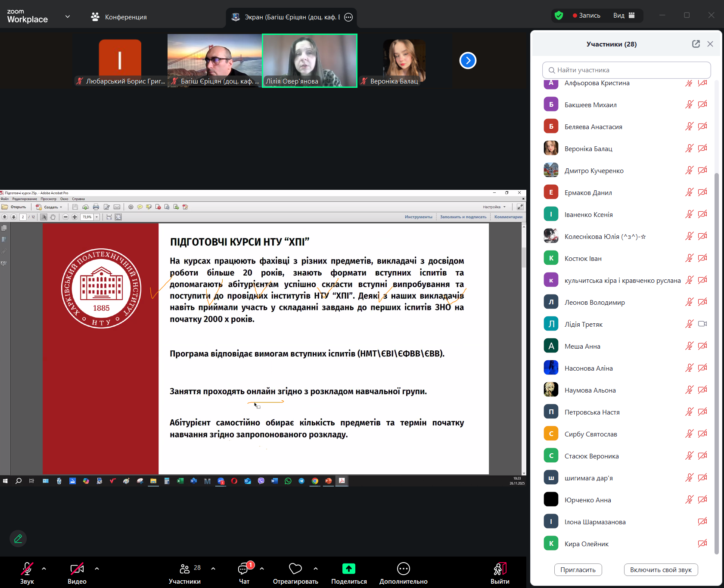The image size is (724, 588).
Task: Click the envelope email icon in Acrobat
Action: pyautogui.click(x=117, y=207)
